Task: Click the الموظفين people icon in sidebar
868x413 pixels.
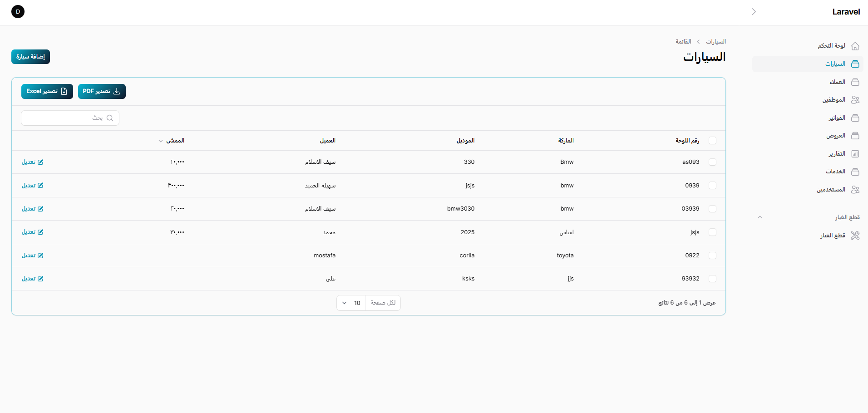Action: (855, 100)
